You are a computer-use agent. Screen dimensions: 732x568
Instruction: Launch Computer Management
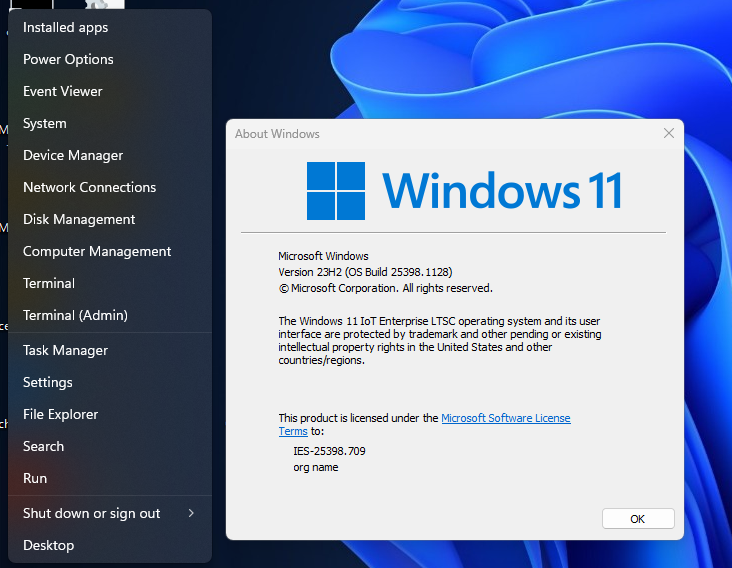pyautogui.click(x=110, y=251)
